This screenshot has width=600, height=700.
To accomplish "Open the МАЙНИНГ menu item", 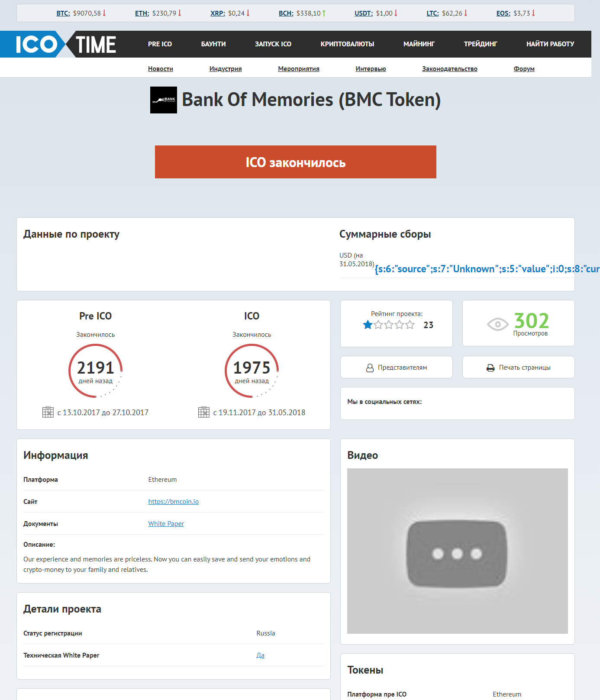I will point(419,44).
